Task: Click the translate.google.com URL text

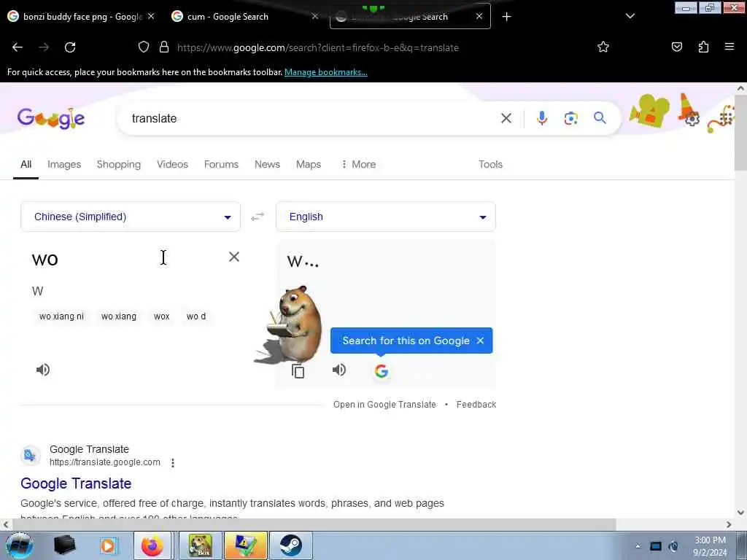Action: [105, 462]
